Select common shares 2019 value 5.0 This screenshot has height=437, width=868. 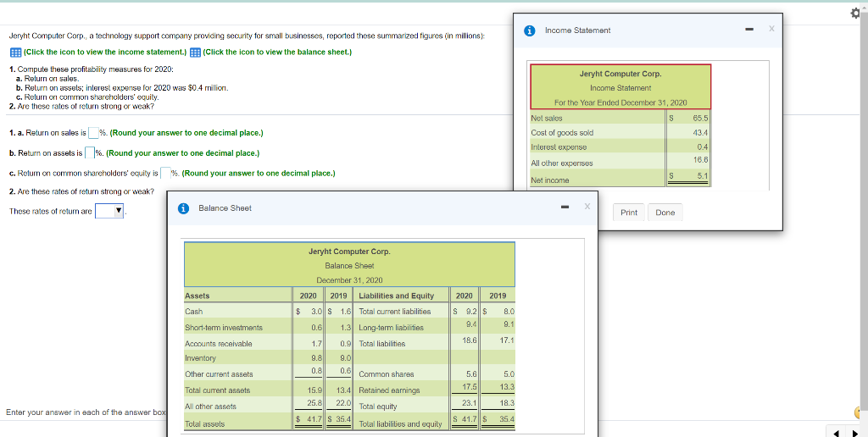[x=509, y=374]
